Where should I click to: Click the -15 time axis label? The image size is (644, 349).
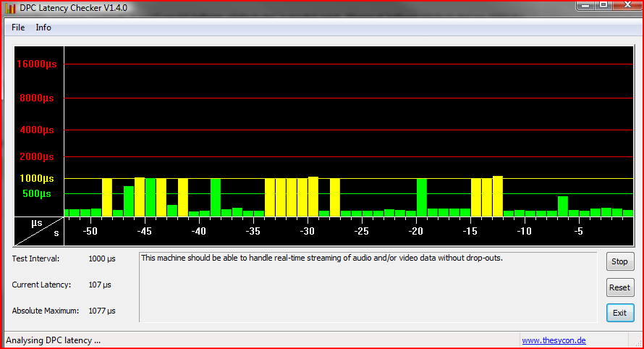tap(470, 232)
